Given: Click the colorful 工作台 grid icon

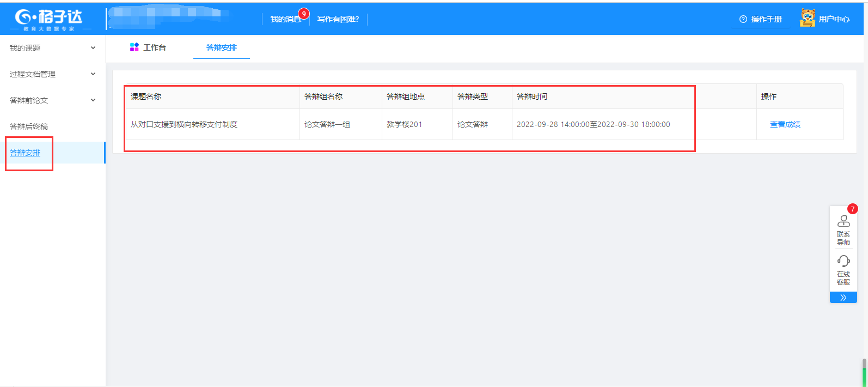Looking at the screenshot, I should 135,47.
